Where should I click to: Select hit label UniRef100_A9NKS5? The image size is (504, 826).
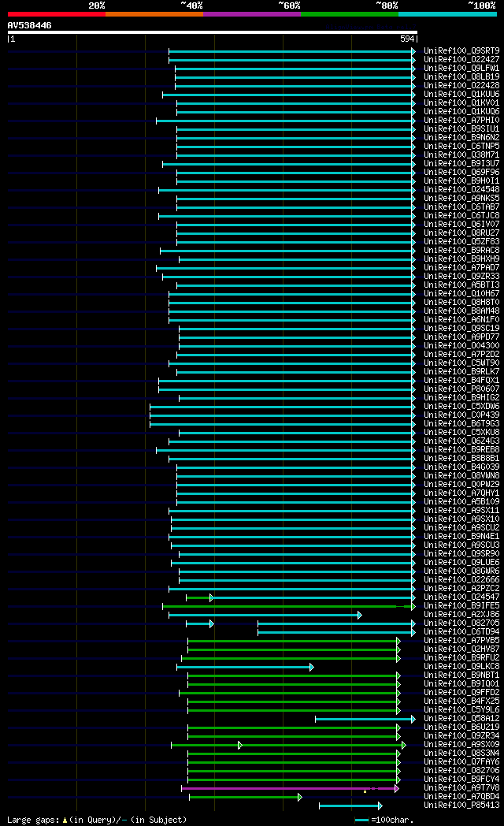(462, 199)
